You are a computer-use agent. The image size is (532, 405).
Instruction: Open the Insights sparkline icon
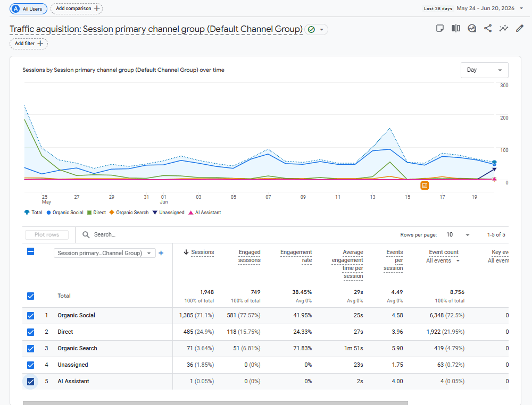click(503, 28)
